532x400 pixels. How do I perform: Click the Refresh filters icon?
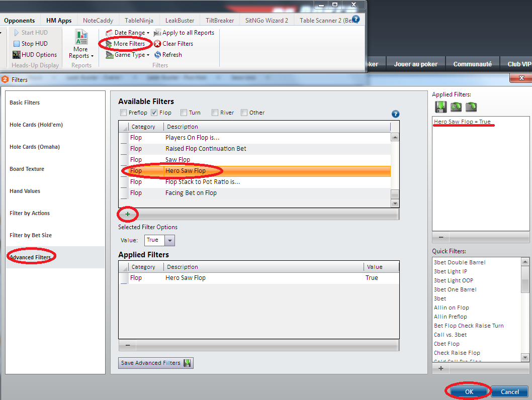tap(157, 55)
